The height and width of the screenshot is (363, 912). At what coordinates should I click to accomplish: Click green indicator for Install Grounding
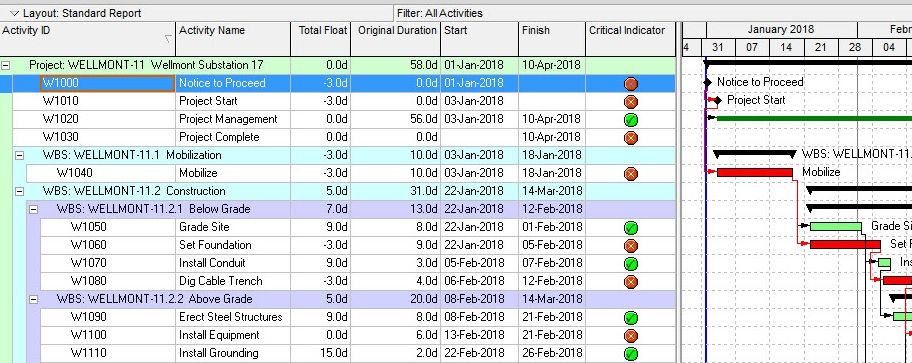coord(630,354)
